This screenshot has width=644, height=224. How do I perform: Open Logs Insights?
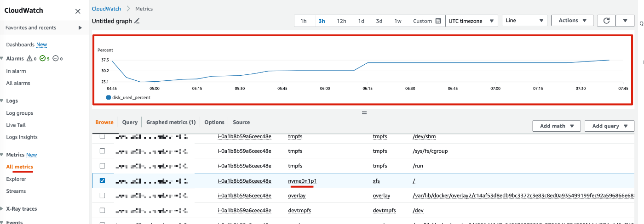(22, 137)
